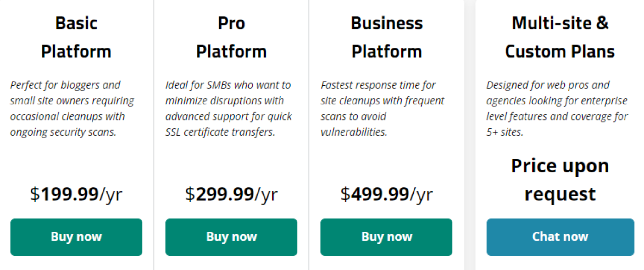Click the $499.99/yr price
The image size is (644, 270).
coord(386,194)
